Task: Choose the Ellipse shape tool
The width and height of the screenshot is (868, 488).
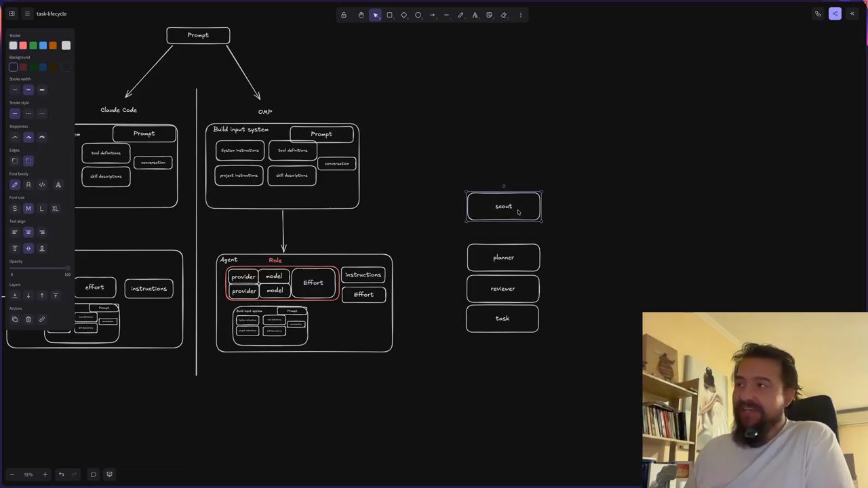Action: pyautogui.click(x=418, y=15)
